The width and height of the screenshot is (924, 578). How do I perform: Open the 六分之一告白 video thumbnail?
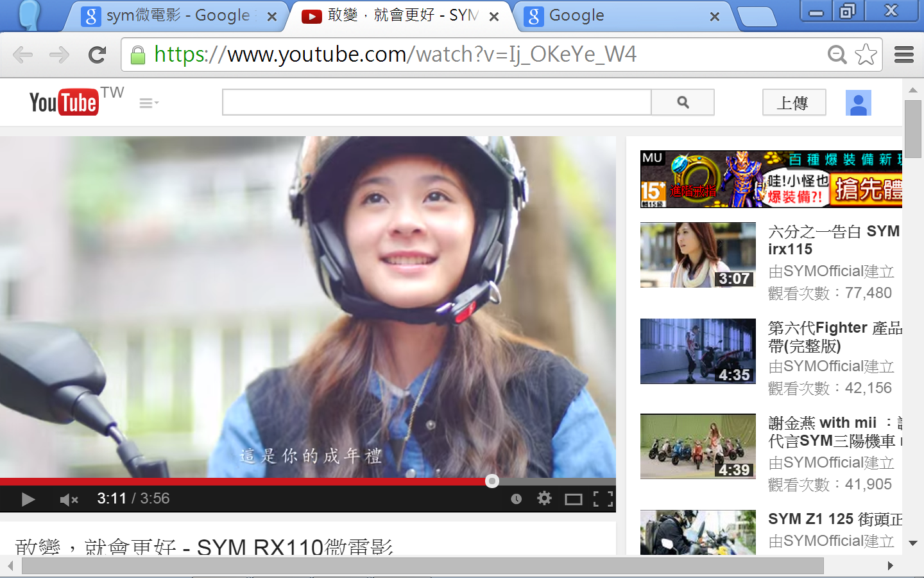tap(698, 255)
